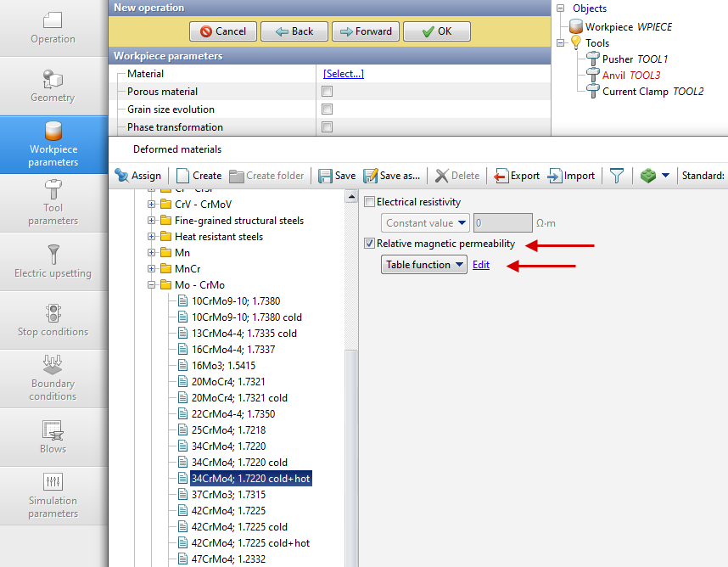Click the filter funnel icon
Screen dimensions: 728x567
(617, 176)
